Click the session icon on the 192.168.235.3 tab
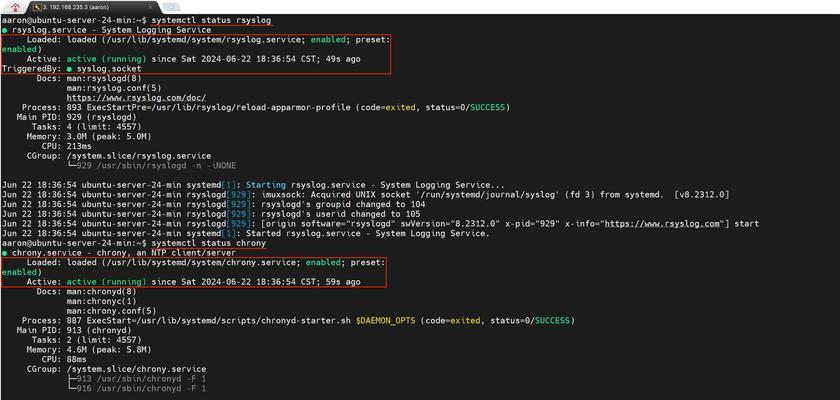The image size is (840, 400). coord(36,7)
